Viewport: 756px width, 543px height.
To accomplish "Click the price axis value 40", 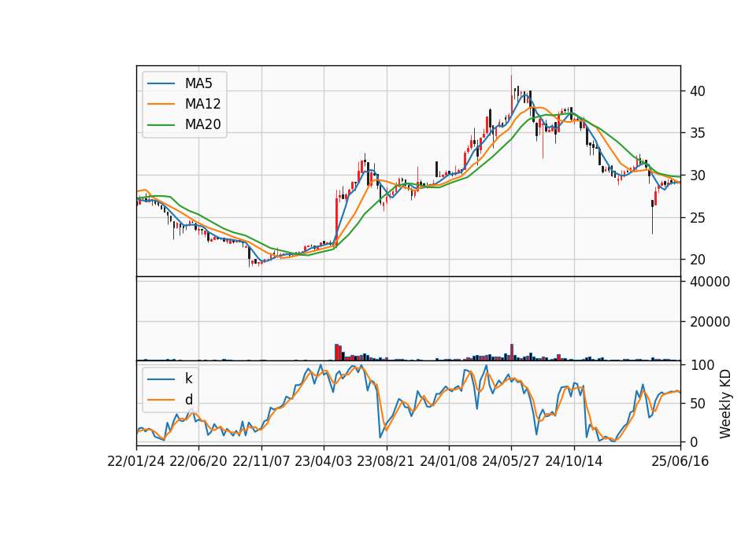I will [x=698, y=91].
